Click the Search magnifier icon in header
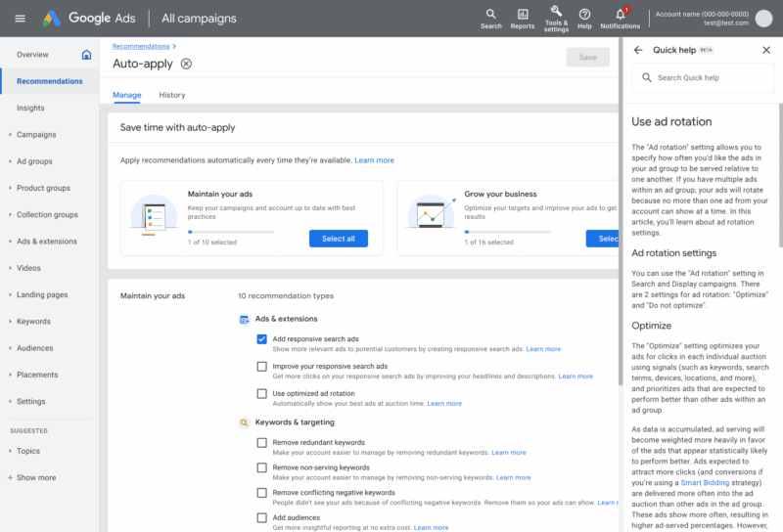783x532 pixels. [x=491, y=14]
